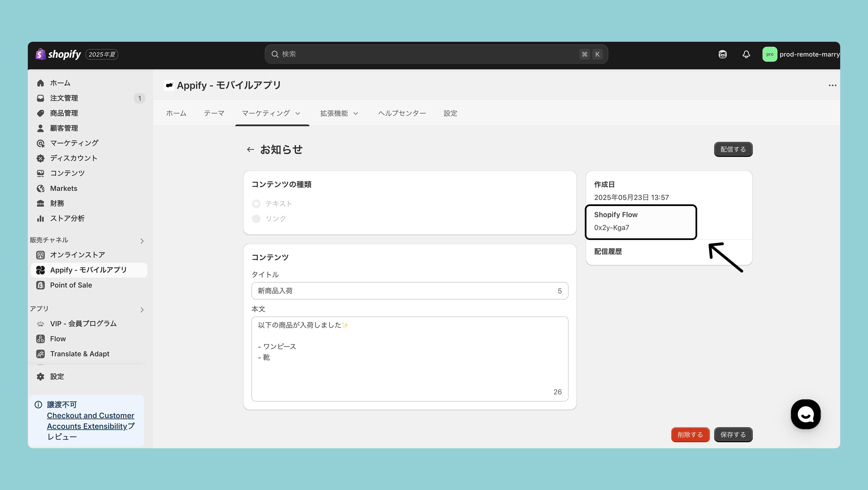Expand the 販売チャネル section chevron
Screen dimensions: 868x490
pos(142,241)
